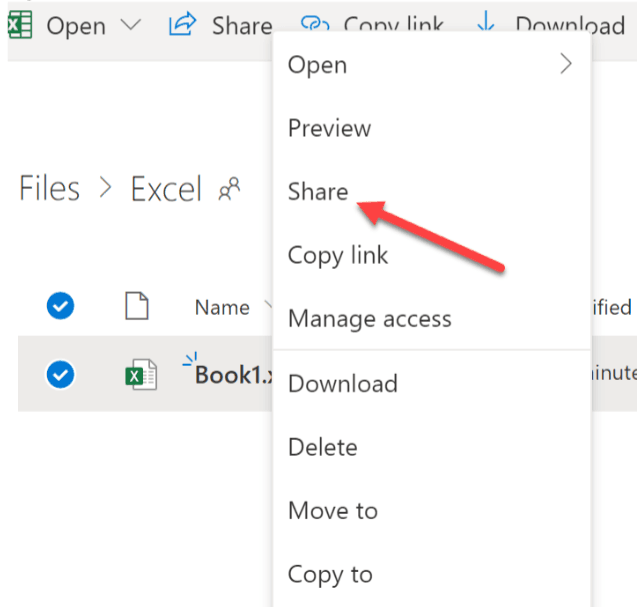The width and height of the screenshot is (638, 607).
Task: Choose Manage access from context menu
Action: tap(369, 320)
